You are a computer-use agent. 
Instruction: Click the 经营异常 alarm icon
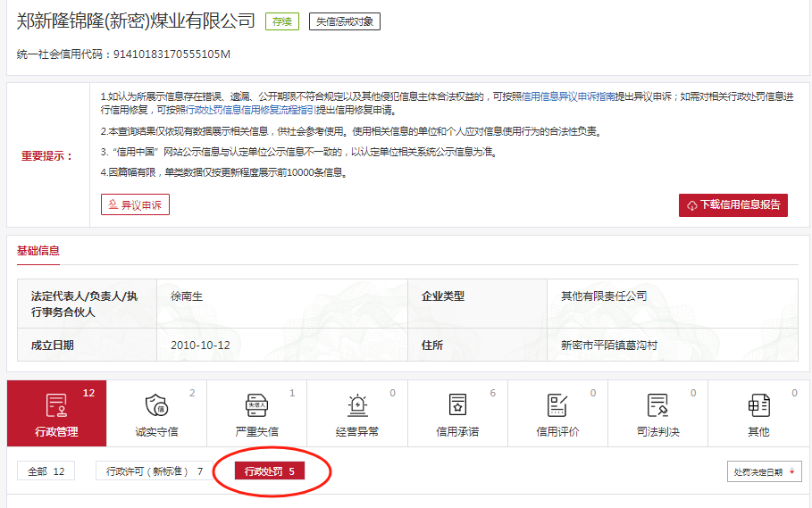357,405
